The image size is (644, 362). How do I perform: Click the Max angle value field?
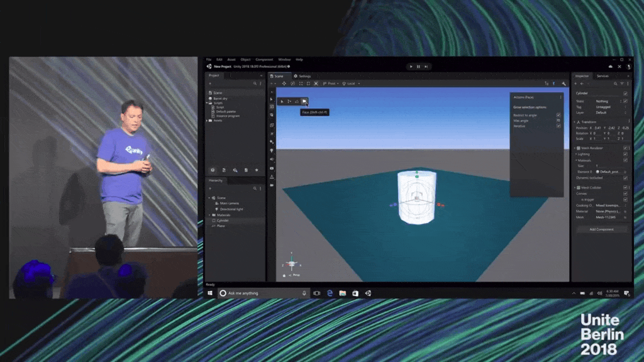coord(558,120)
